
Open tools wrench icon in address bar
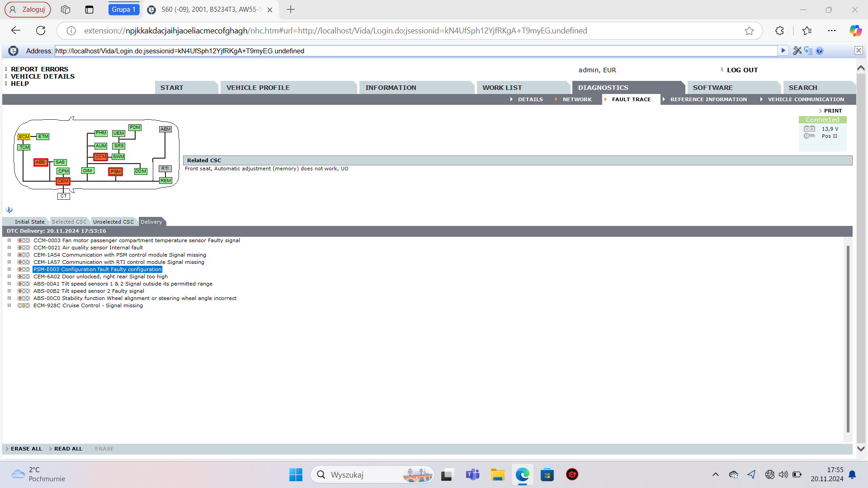pos(797,51)
